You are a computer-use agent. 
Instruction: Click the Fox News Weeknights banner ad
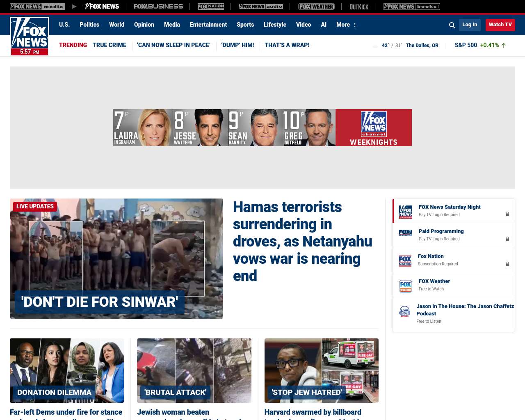pyautogui.click(x=262, y=128)
